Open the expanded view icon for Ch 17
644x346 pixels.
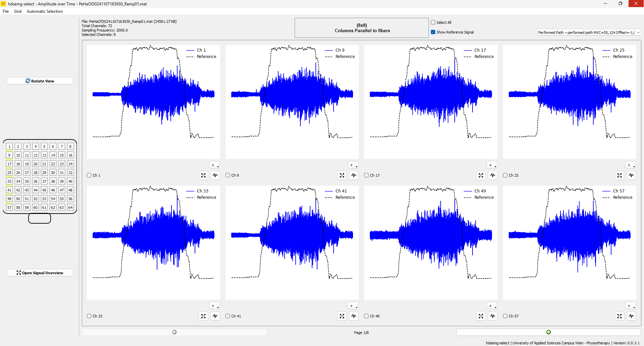point(481,175)
